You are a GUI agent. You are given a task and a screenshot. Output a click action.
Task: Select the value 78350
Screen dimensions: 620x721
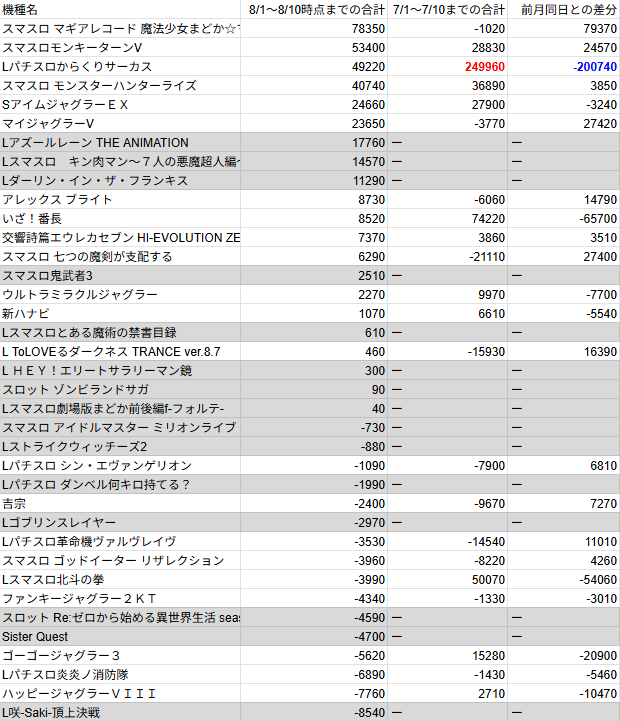(x=368, y=29)
